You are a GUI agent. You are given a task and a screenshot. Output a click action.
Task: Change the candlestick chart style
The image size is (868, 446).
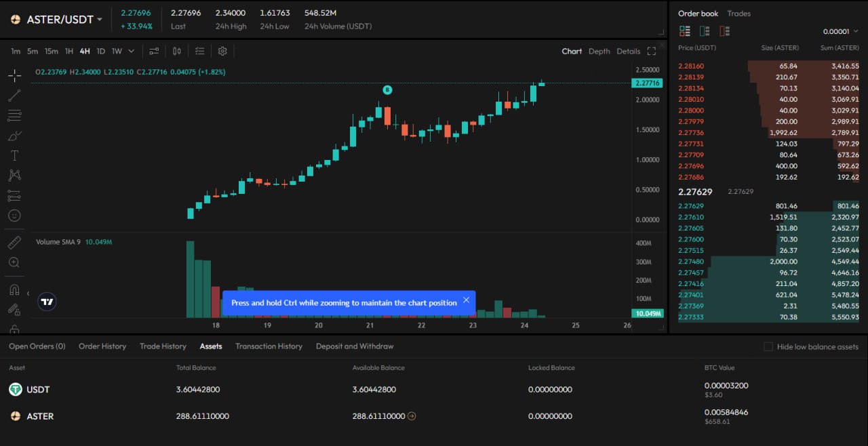177,51
